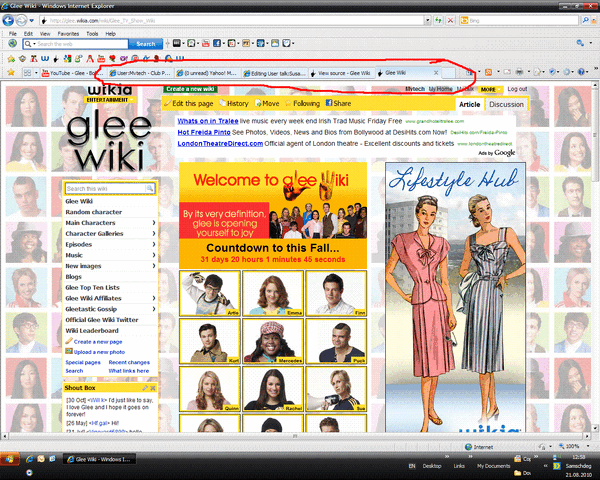Expand the Episodes submenu arrow
This screenshot has width=600, height=480.
(154, 244)
